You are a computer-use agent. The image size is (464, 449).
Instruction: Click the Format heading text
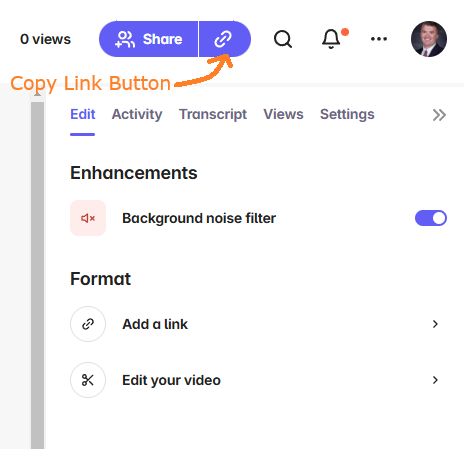(100, 279)
